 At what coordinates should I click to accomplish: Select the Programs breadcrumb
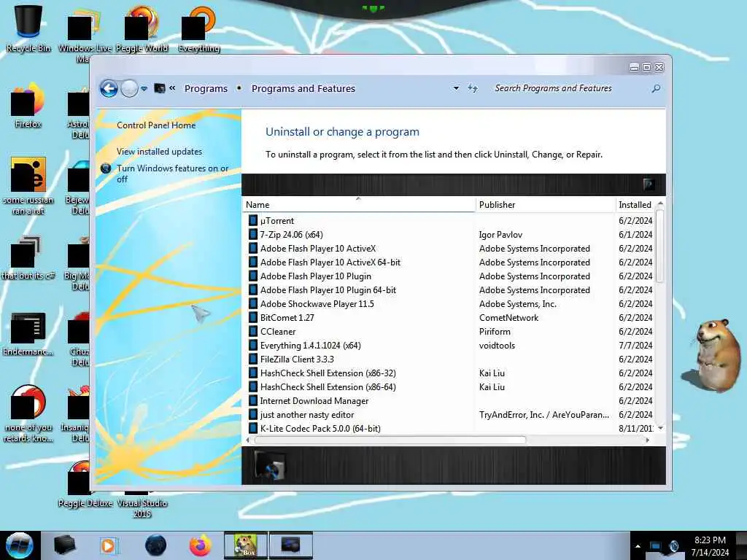206,88
